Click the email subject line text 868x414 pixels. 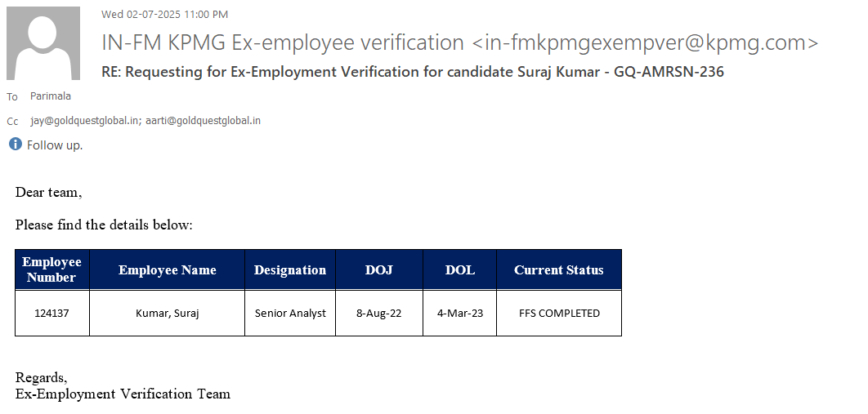[x=413, y=72]
